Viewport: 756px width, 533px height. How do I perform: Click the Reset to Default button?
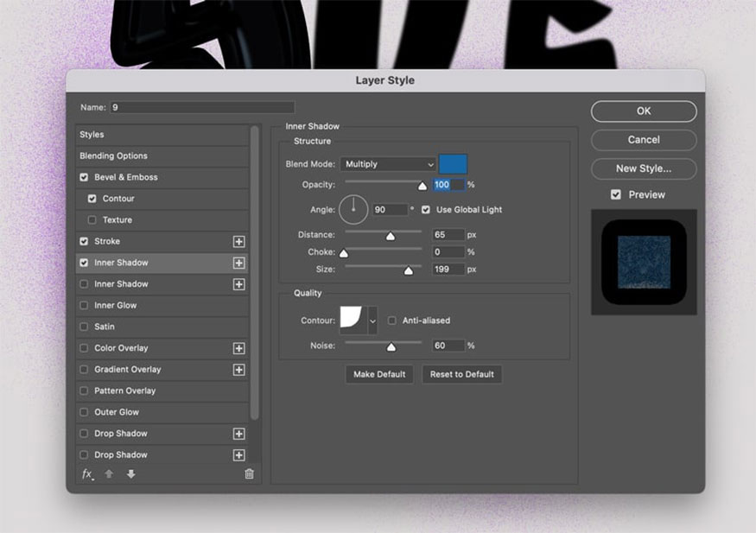462,374
